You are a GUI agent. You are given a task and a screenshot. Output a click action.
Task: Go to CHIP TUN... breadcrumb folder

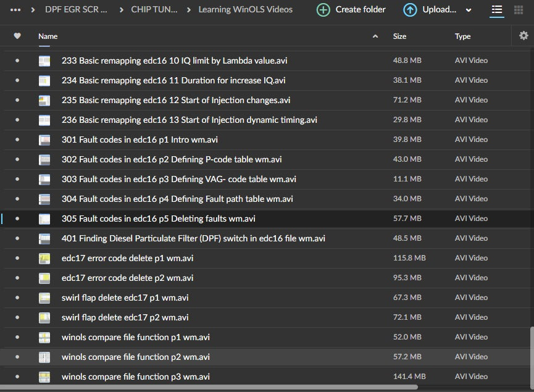click(x=154, y=10)
